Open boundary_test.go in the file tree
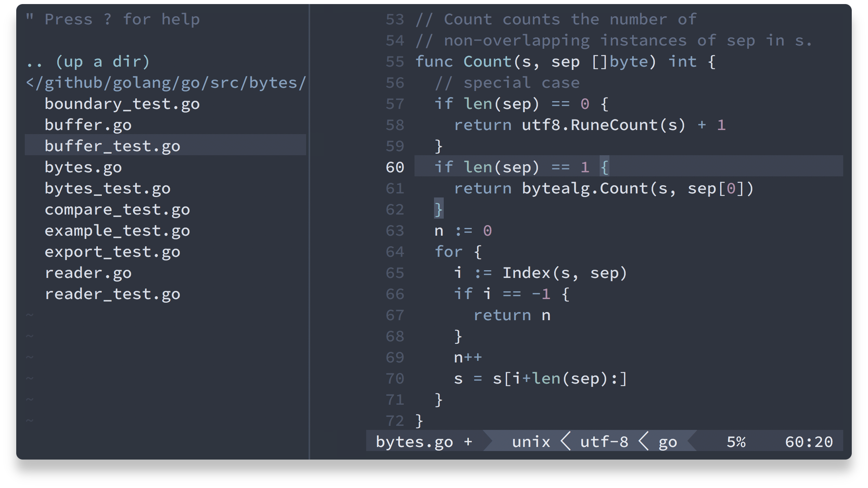Screen dimensions: 868x488 tap(122, 104)
